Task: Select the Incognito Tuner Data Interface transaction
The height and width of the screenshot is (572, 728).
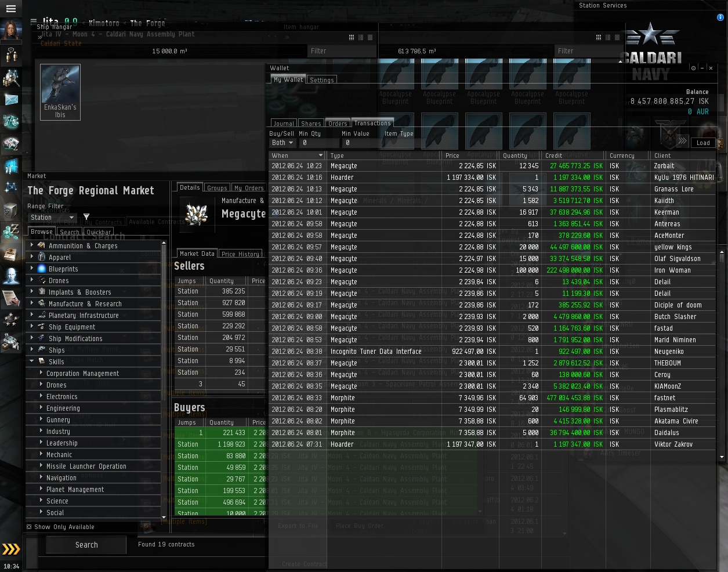Action: (492, 352)
